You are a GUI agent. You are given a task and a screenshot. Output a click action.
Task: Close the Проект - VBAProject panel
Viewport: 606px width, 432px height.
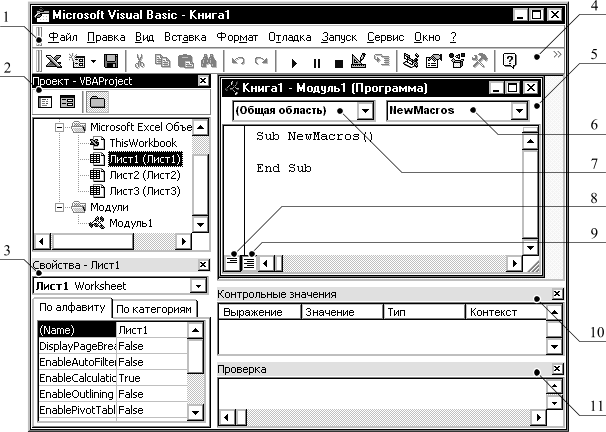203,81
